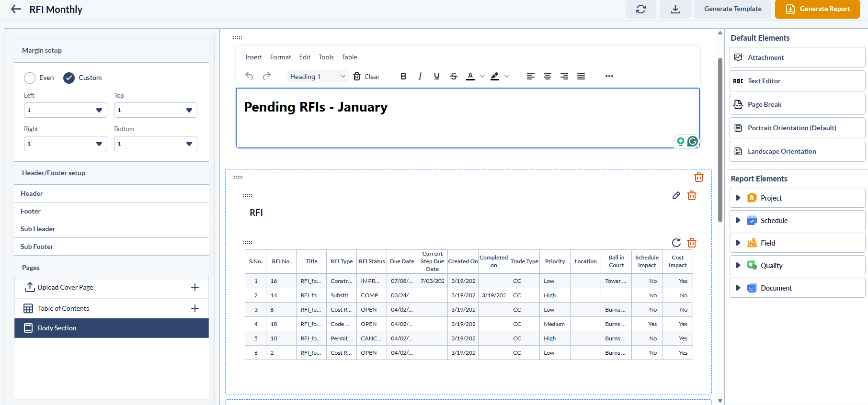
Task: Click the green lightbulb suggestion icon
Action: [680, 141]
